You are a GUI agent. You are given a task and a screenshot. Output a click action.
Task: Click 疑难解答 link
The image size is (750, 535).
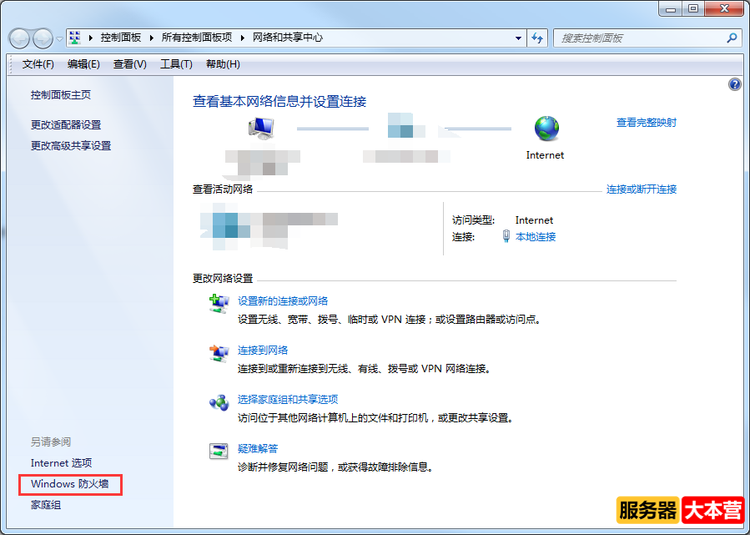(x=258, y=448)
